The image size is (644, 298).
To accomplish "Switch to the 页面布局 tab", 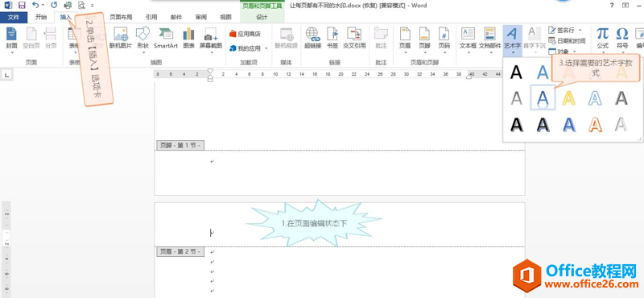I will (x=121, y=17).
